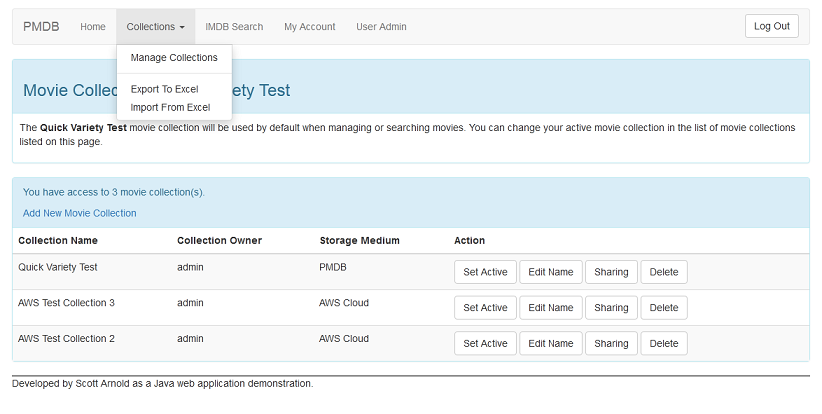Click AWS Cloud cell for Collection 2

click(344, 339)
